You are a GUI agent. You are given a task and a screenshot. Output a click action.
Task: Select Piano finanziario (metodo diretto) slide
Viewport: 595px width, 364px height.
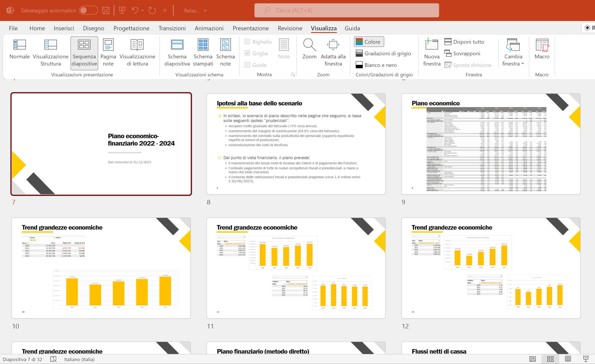296,348
